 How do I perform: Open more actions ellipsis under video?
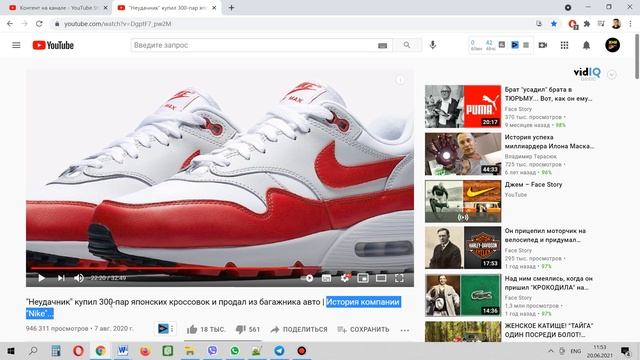[x=404, y=330]
